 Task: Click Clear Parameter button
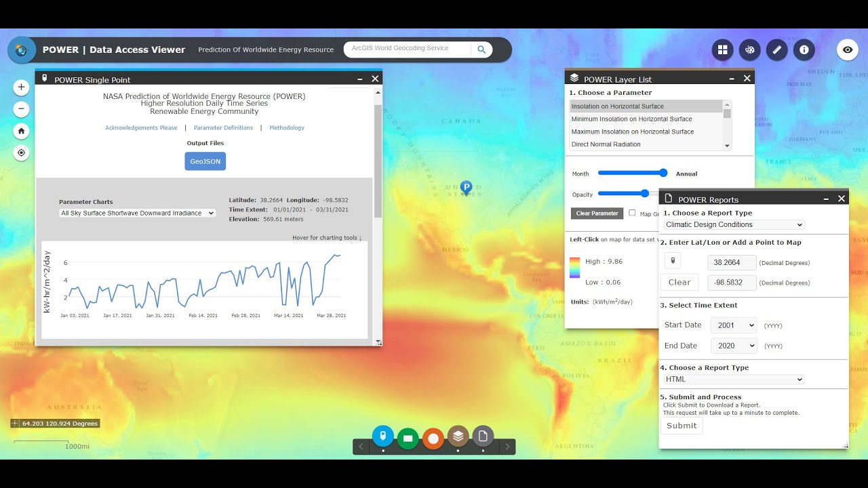pyautogui.click(x=597, y=213)
